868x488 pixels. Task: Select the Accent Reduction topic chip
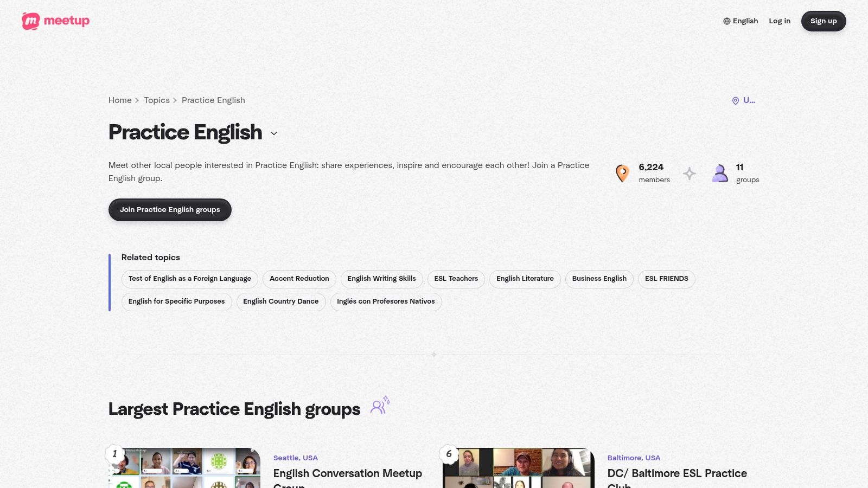299,279
